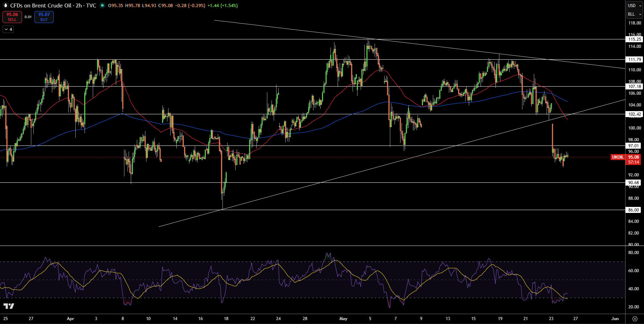Screen dimensions: 644x324
Task: Click the 107.18 horizontal line price label
Action: [635, 87]
